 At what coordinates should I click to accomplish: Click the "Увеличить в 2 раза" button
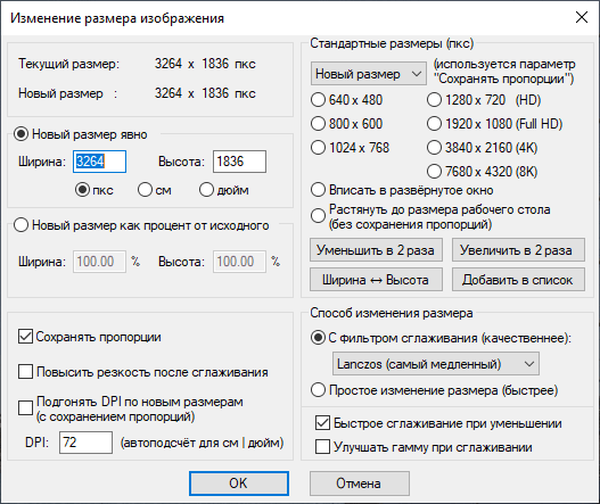tap(516, 249)
